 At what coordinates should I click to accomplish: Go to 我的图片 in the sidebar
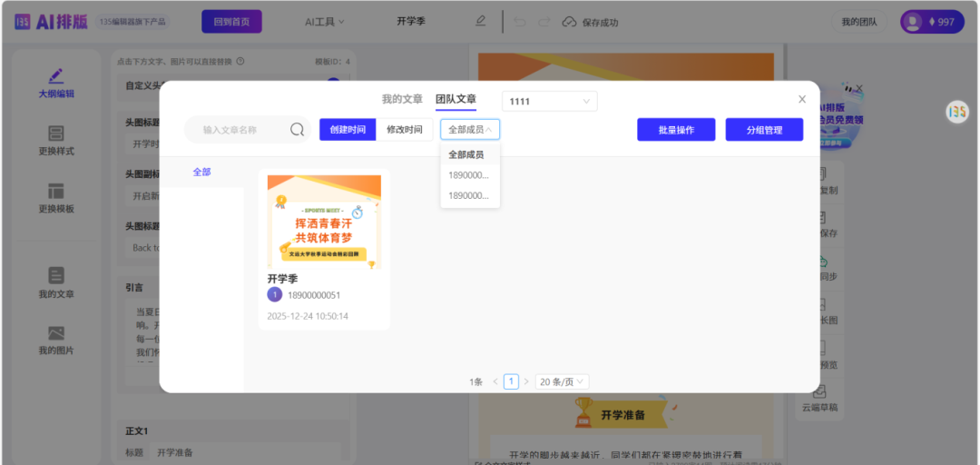tap(56, 341)
